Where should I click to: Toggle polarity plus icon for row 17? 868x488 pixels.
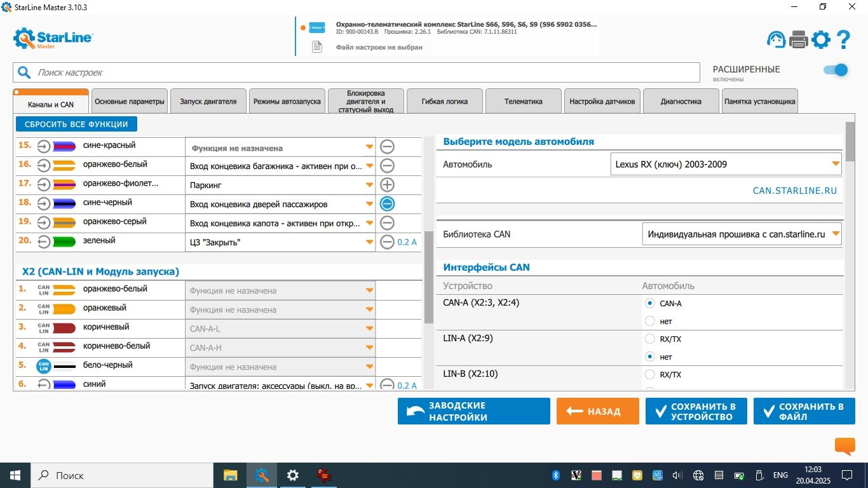[387, 185]
